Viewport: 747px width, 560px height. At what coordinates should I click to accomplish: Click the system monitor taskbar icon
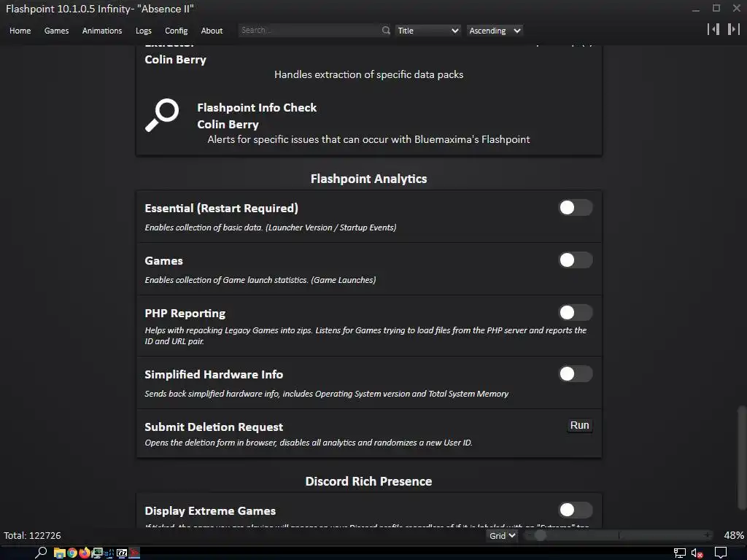click(x=97, y=553)
